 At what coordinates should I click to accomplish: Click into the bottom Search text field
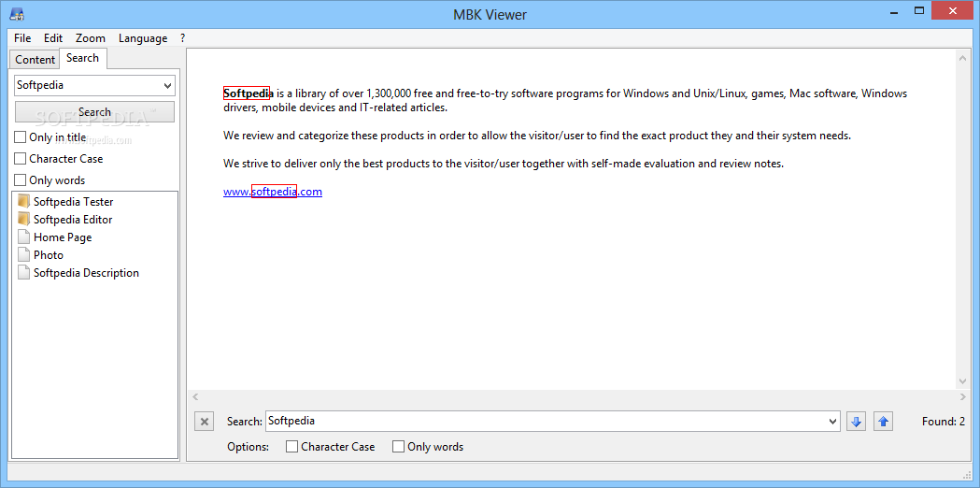(546, 421)
